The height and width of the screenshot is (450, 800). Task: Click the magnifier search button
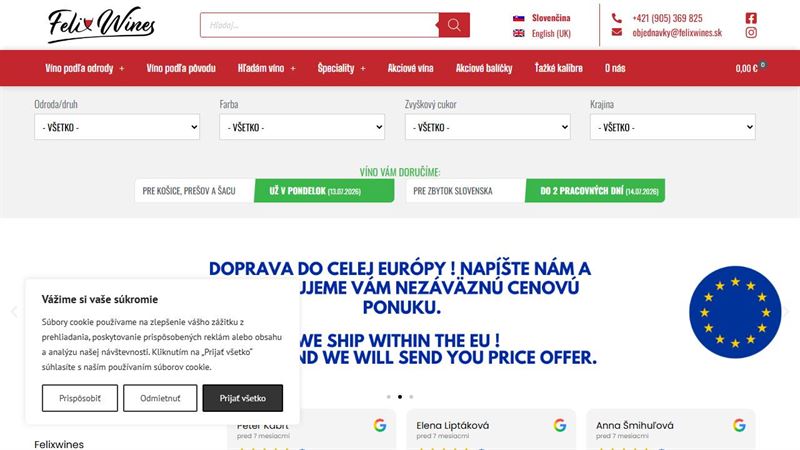(x=454, y=25)
